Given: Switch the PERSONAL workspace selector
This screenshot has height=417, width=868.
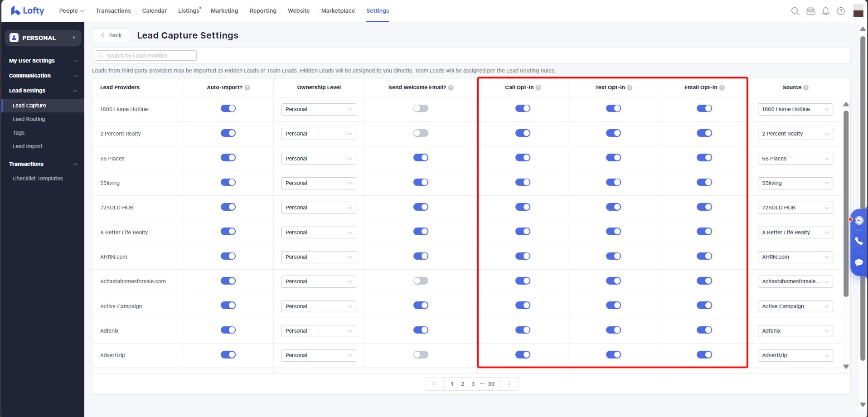Looking at the screenshot, I should click(x=43, y=38).
